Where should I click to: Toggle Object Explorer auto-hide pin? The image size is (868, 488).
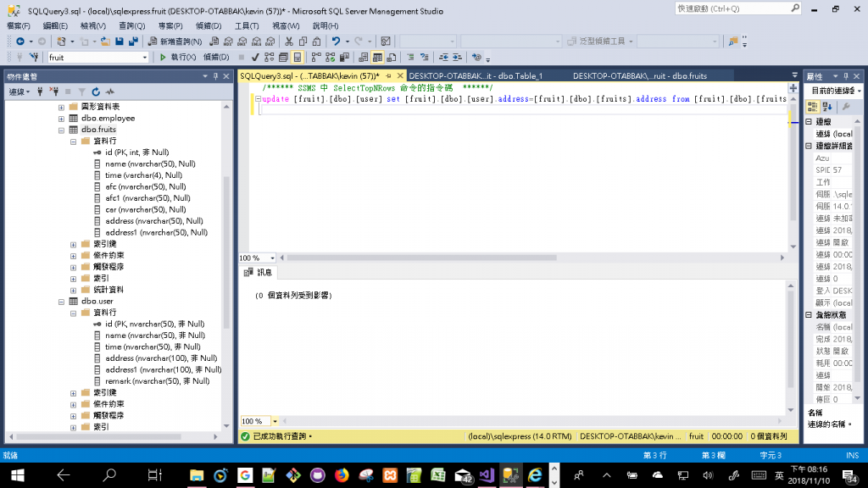[216, 76]
